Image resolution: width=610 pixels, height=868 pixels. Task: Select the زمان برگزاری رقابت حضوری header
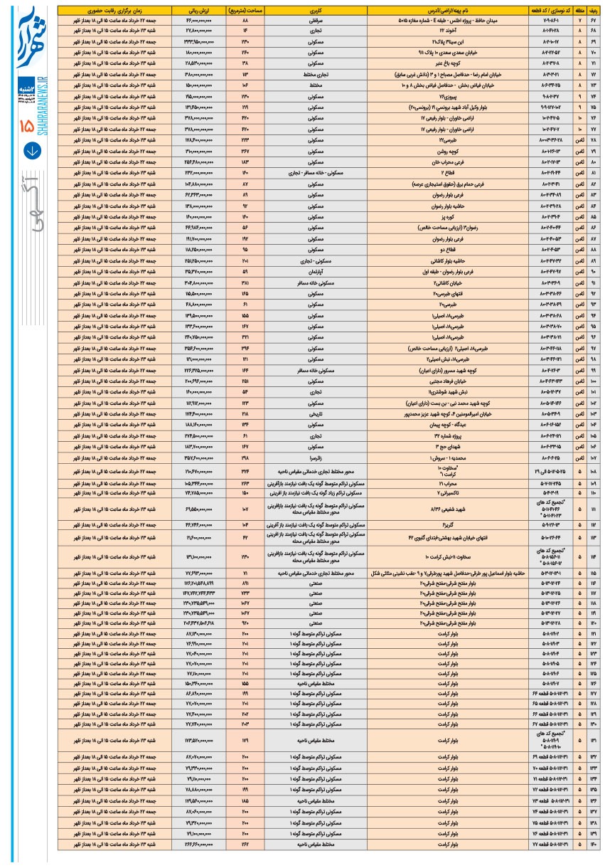(116, 12)
